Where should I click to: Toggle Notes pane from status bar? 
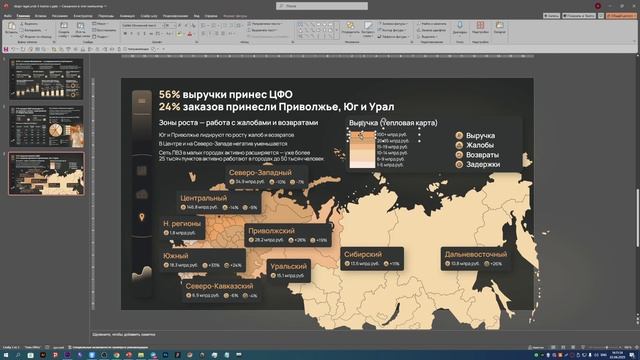point(536,347)
